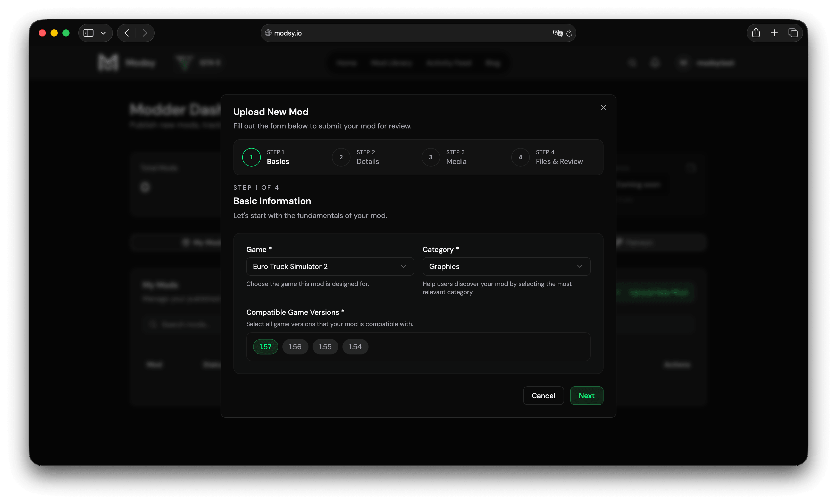Select game version 1.56 chip
The width and height of the screenshot is (837, 504).
point(295,346)
